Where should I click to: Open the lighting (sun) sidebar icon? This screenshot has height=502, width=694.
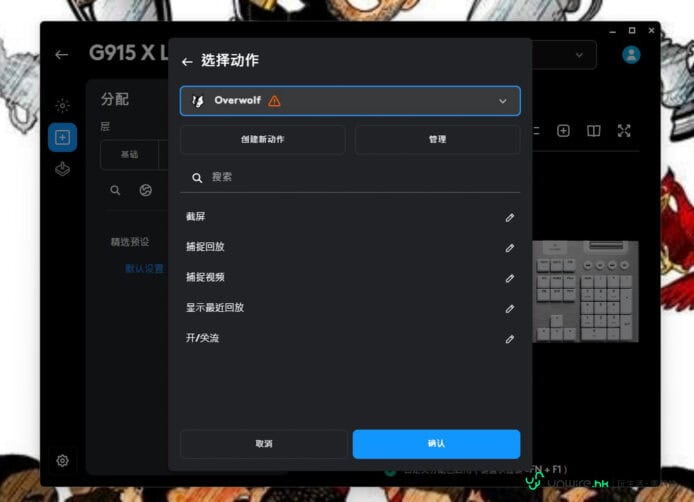pos(62,106)
